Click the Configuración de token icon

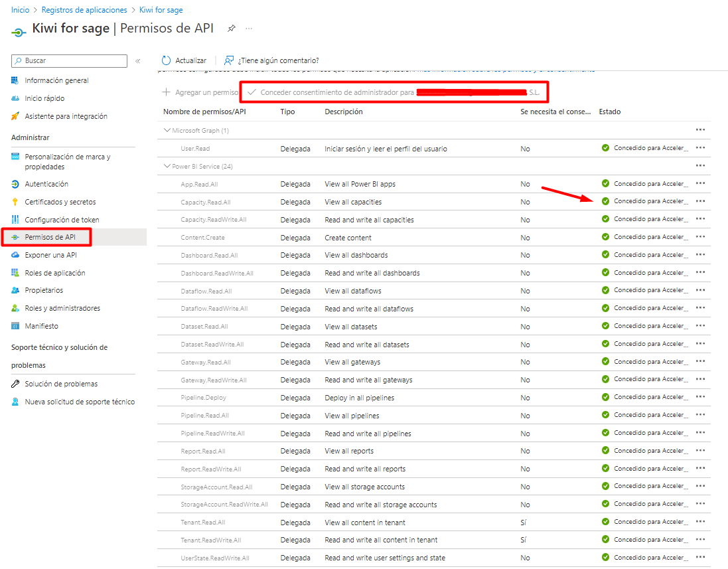(15, 219)
